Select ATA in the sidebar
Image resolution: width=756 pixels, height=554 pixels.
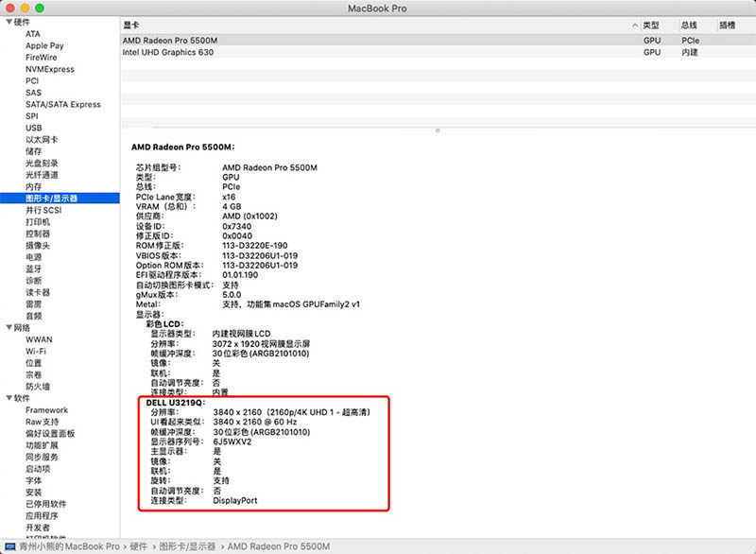pos(33,34)
